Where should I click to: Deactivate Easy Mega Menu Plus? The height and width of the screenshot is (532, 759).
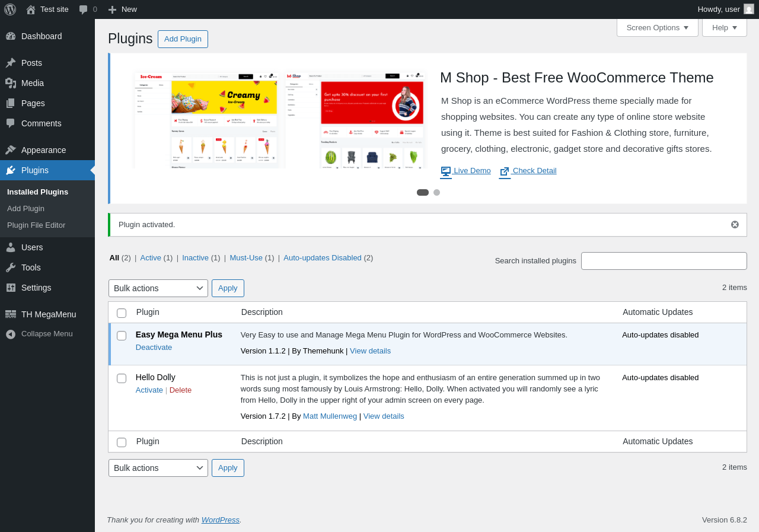click(154, 348)
